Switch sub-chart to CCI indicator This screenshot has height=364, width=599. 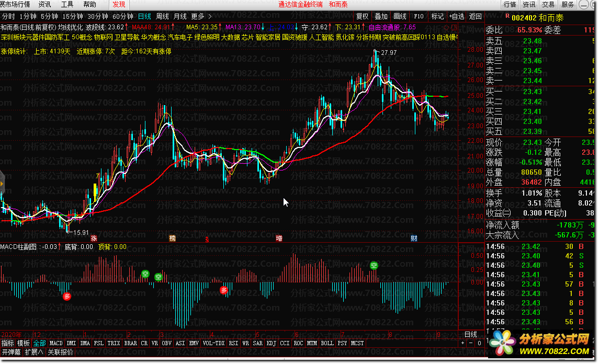click(x=285, y=343)
